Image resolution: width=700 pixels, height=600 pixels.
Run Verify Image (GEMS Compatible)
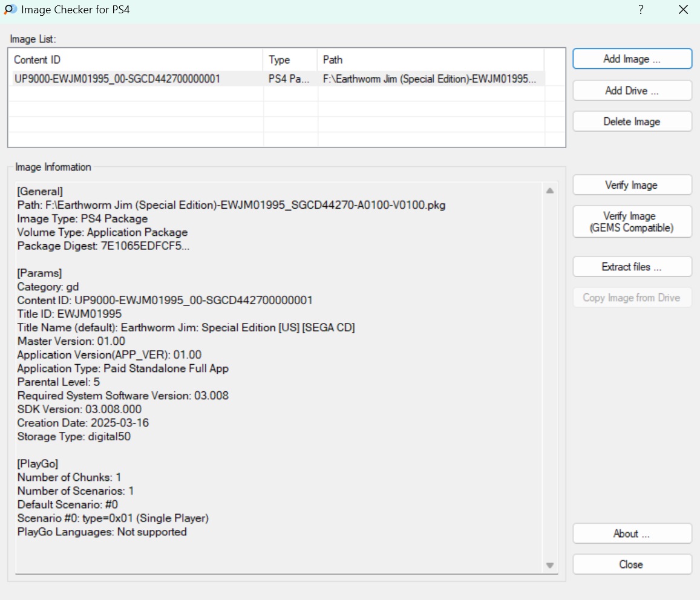click(632, 222)
